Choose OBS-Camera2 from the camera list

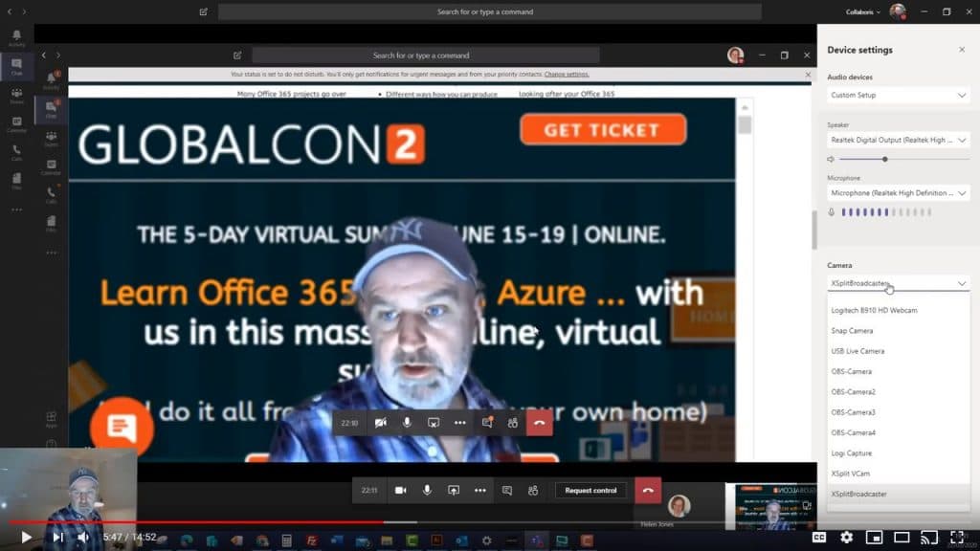point(898,392)
